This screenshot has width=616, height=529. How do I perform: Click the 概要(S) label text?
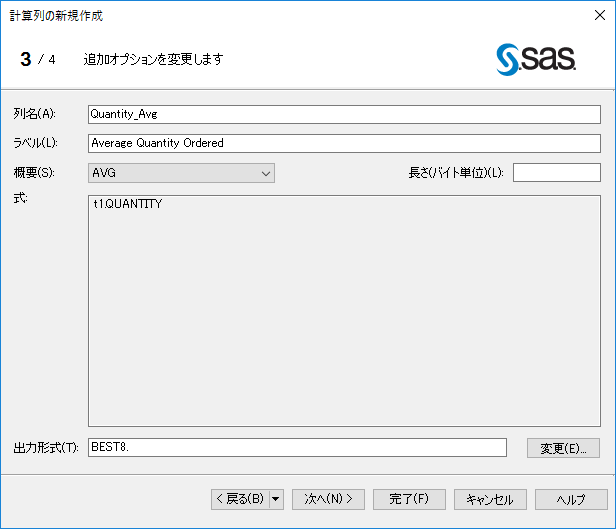coord(35,173)
